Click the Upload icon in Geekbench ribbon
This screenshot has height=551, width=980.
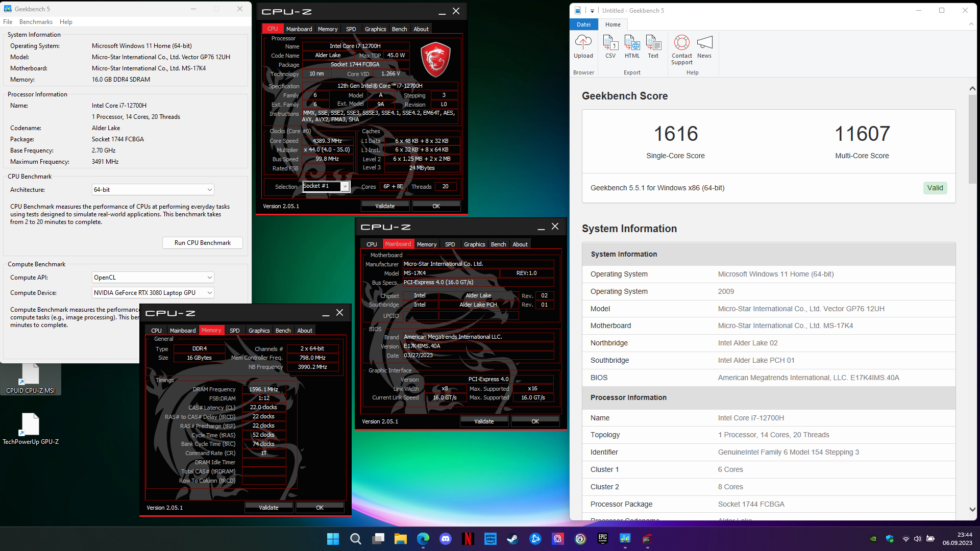(x=583, y=47)
